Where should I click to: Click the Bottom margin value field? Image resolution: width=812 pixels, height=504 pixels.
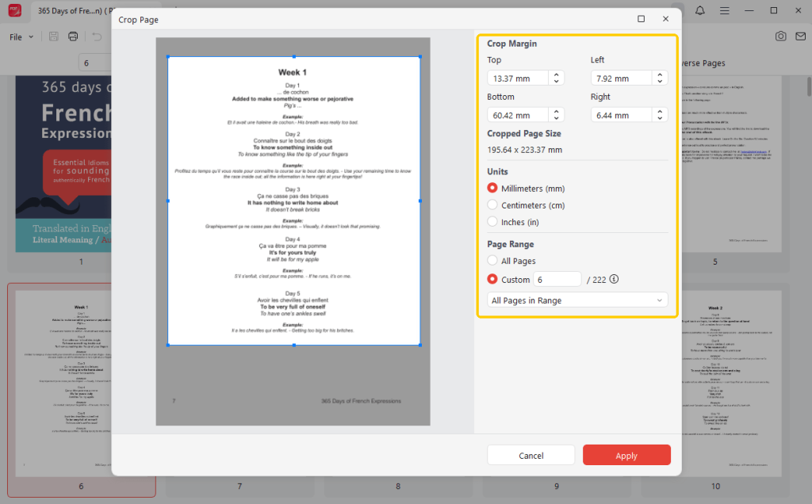click(x=517, y=115)
